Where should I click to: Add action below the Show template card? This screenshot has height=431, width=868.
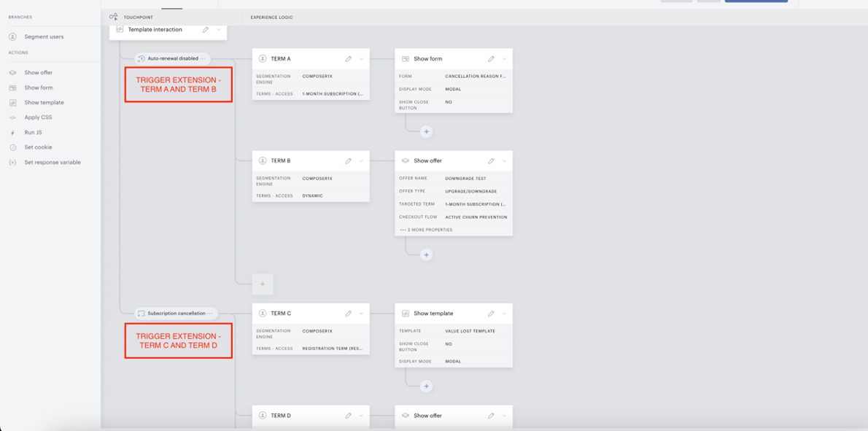[426, 387]
